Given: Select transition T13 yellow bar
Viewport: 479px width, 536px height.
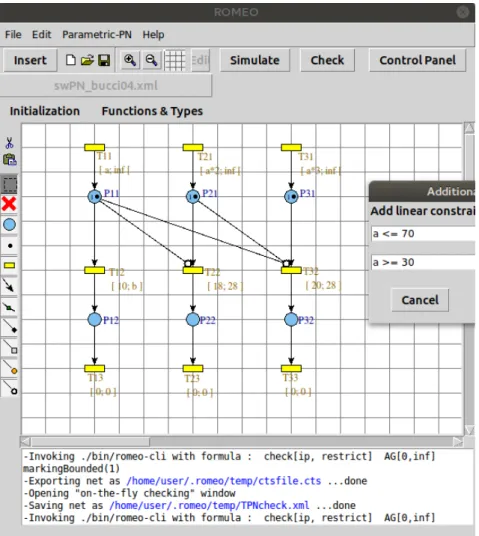Looking at the screenshot, I should click(95, 368).
